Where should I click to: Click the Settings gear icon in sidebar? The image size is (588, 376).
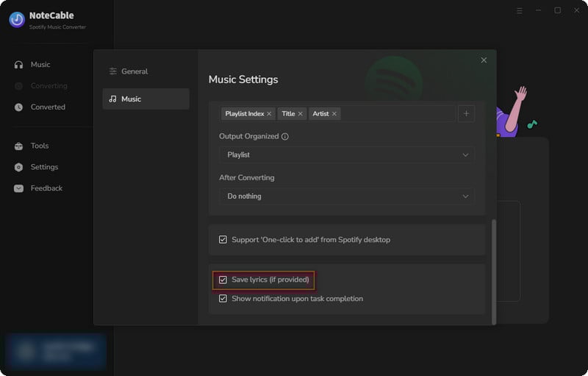coord(18,167)
